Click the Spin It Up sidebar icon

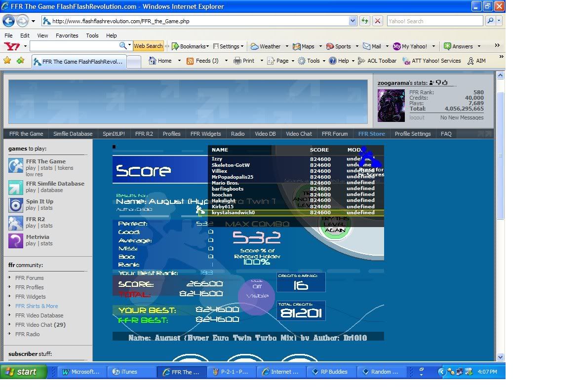point(16,205)
